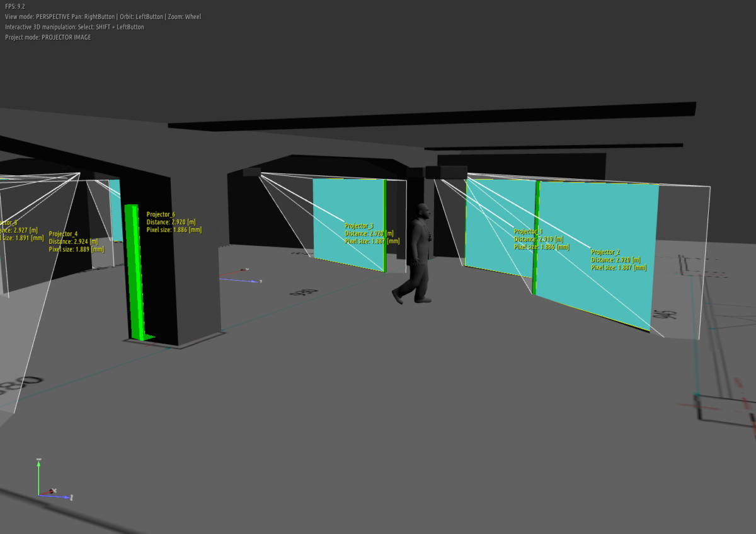
Task: Click the Projector_4 label
Action: point(63,234)
